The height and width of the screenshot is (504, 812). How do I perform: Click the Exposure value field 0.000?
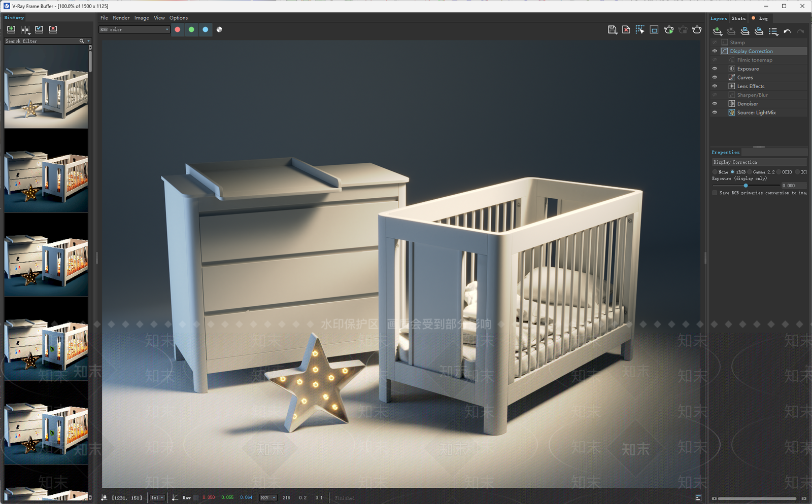[x=794, y=186]
